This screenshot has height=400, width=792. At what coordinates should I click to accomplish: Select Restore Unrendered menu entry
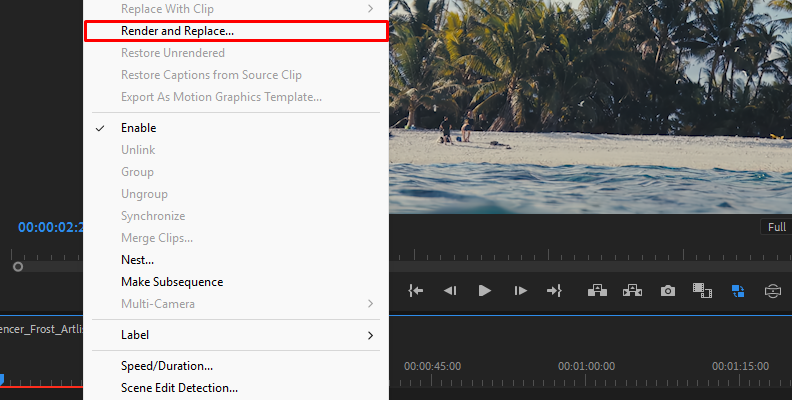coord(236,53)
